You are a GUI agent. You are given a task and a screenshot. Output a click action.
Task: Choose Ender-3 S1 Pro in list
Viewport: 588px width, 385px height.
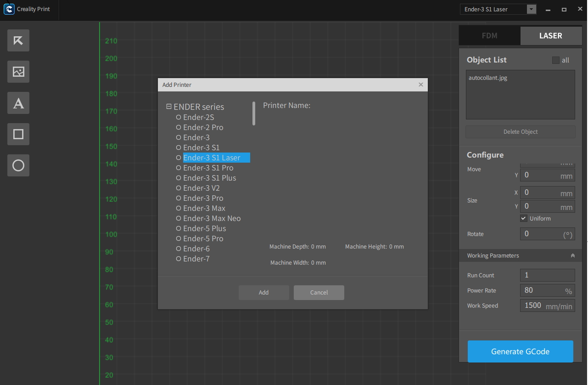click(205, 168)
